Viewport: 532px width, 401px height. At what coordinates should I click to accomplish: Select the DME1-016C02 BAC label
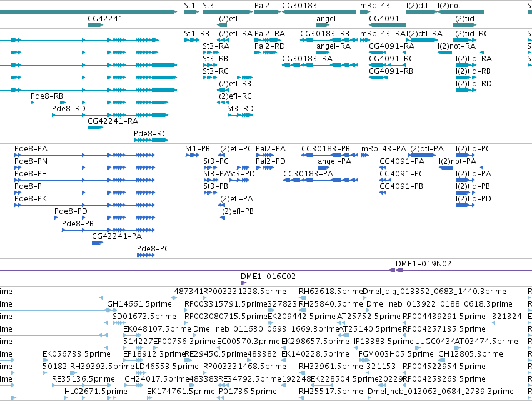tap(268, 277)
